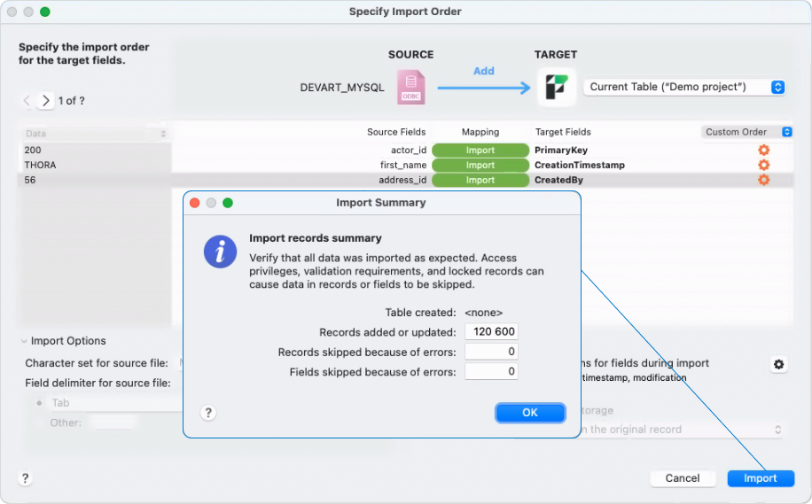812x504 pixels.
Task: Click the Source Fields column header
Action: [396, 132]
